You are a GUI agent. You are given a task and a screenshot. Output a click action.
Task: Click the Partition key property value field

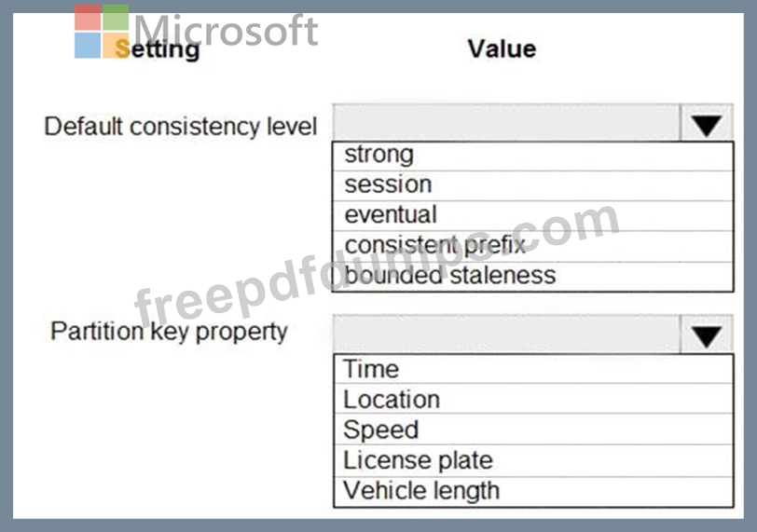506,334
